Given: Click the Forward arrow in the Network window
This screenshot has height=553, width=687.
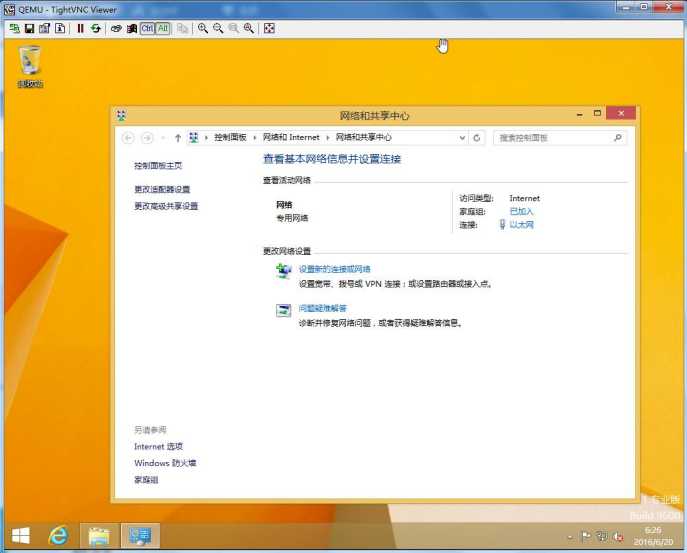Looking at the screenshot, I should [x=147, y=138].
